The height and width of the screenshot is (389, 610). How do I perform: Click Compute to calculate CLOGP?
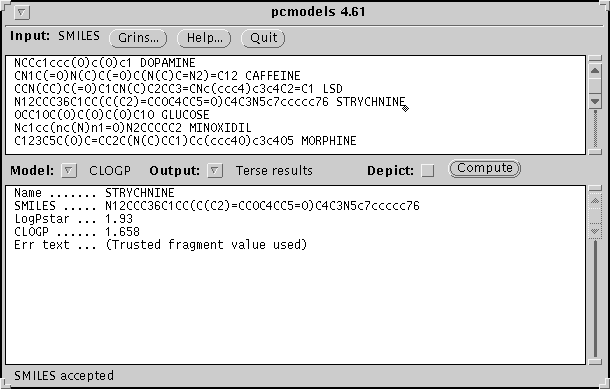point(484,168)
